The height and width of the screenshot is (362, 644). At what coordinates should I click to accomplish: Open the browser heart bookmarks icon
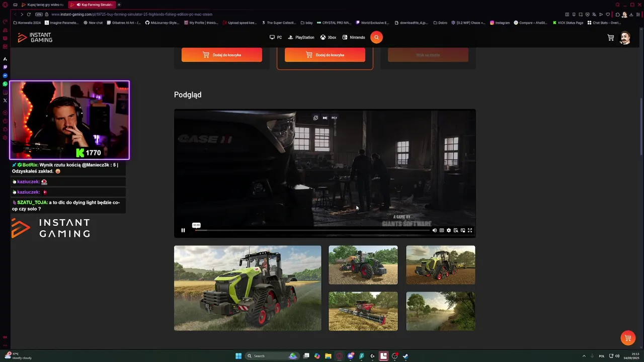click(x=608, y=14)
